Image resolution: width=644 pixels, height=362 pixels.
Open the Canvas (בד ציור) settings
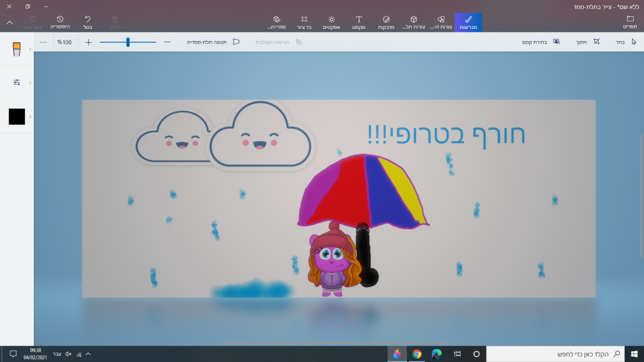tap(304, 22)
